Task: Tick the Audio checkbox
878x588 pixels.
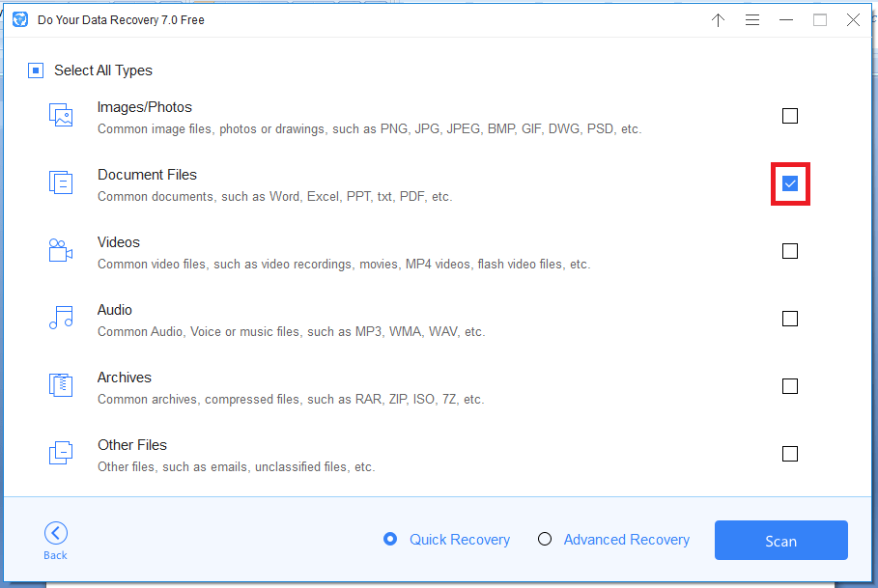Action: click(789, 319)
